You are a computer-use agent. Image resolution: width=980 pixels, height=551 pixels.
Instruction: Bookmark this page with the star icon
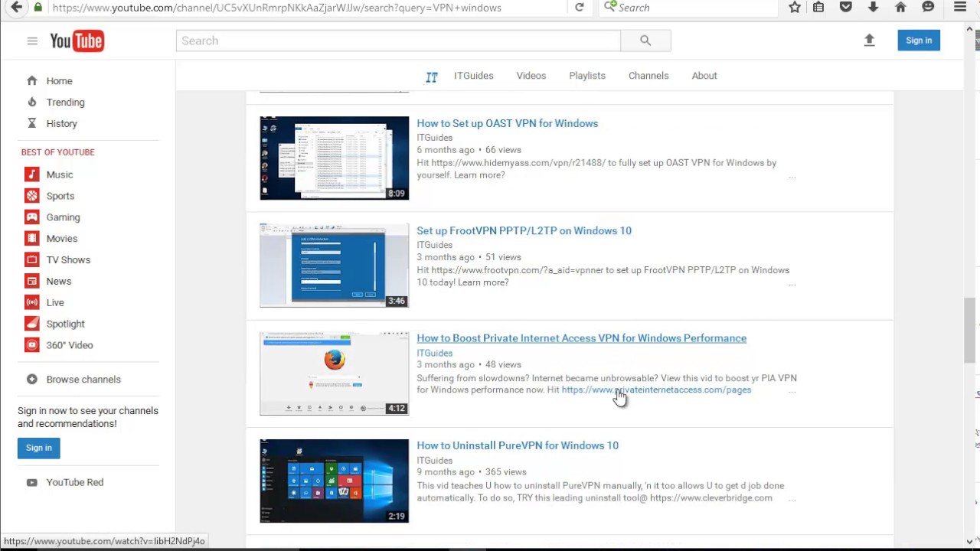click(x=795, y=8)
